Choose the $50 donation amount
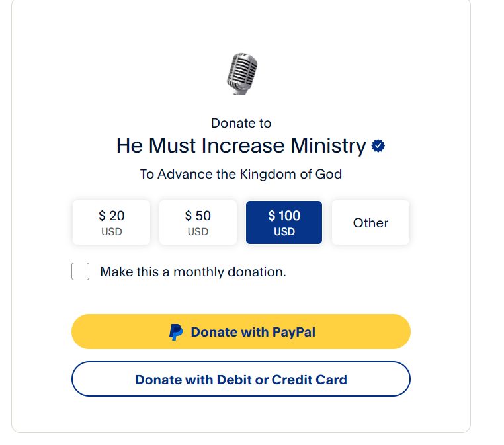The image size is (504, 445). 198,222
